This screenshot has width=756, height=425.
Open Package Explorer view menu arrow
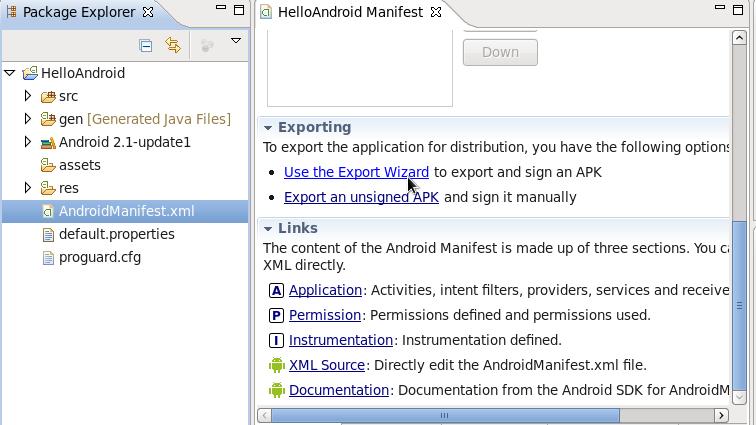click(x=236, y=41)
